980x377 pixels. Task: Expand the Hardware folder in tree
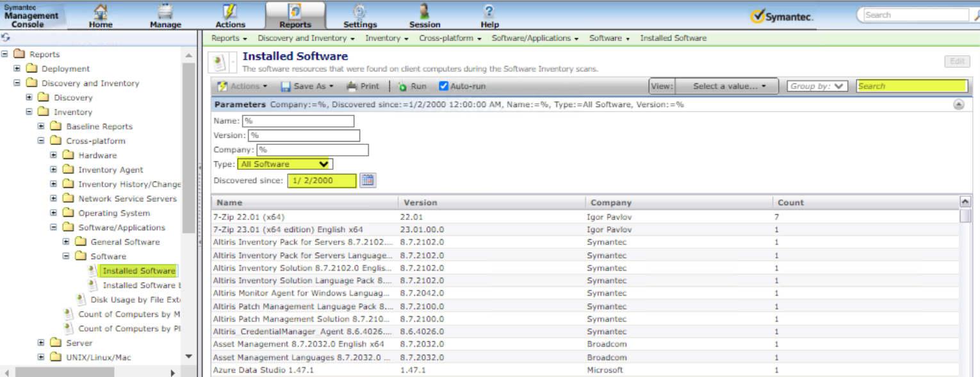(x=54, y=155)
